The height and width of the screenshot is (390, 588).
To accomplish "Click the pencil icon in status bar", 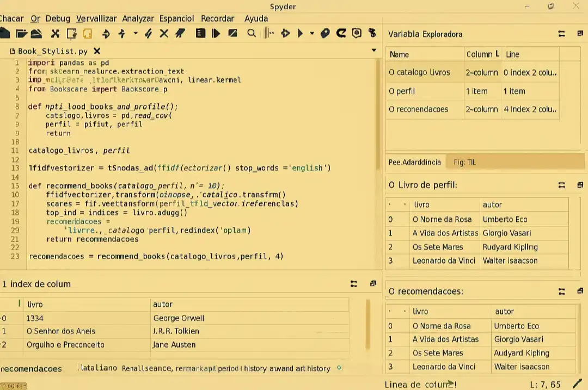I will [x=577, y=385].
